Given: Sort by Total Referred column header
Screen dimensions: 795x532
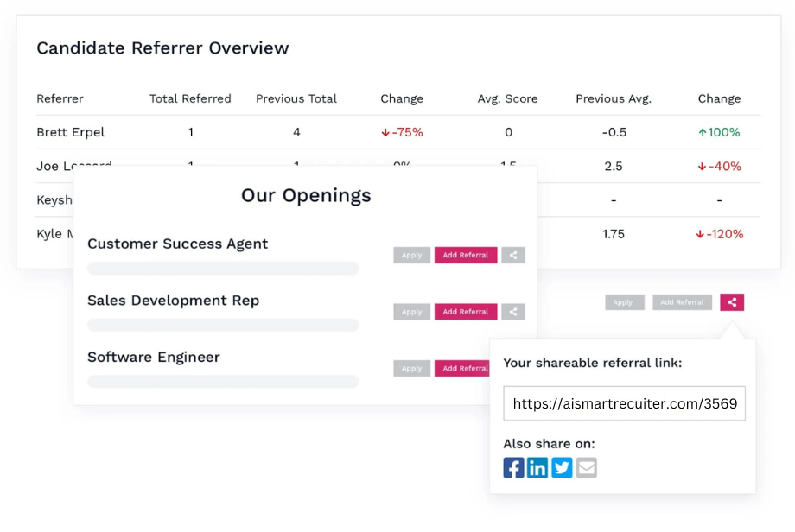Looking at the screenshot, I should pyautogui.click(x=190, y=98).
